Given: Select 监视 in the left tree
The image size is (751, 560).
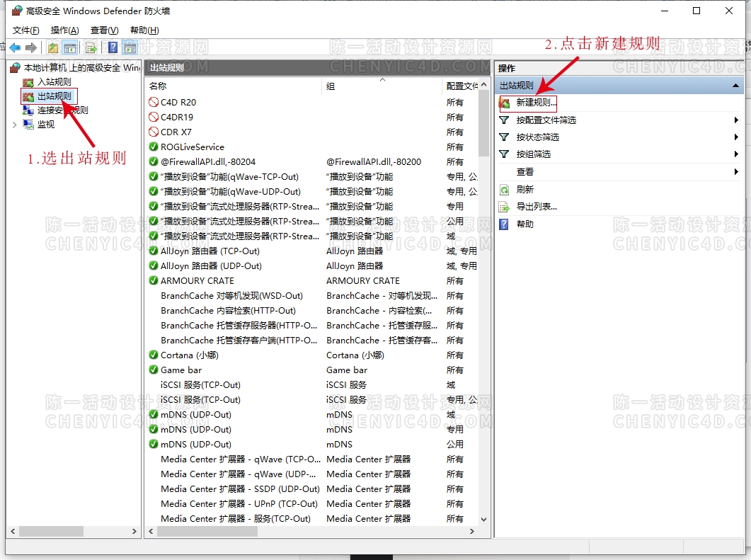Looking at the screenshot, I should click(x=46, y=125).
